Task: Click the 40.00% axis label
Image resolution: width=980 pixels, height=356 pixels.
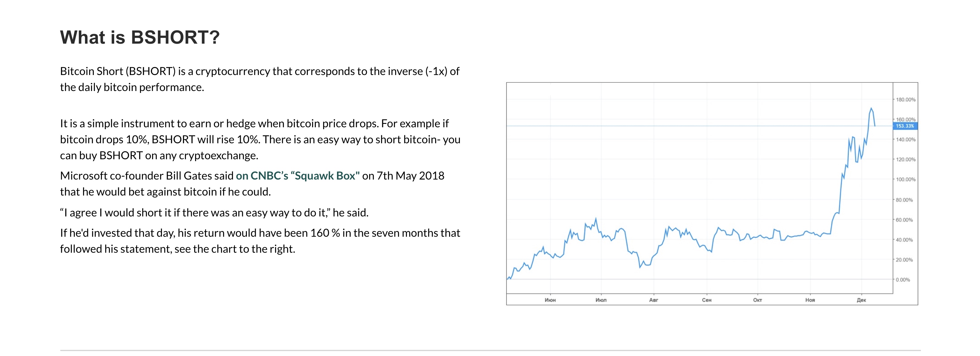Action: coord(904,240)
